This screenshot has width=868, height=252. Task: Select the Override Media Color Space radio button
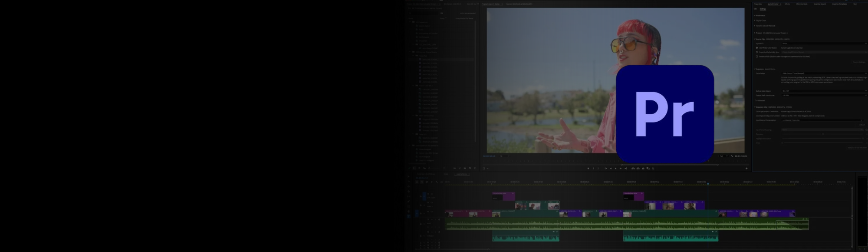[757, 52]
